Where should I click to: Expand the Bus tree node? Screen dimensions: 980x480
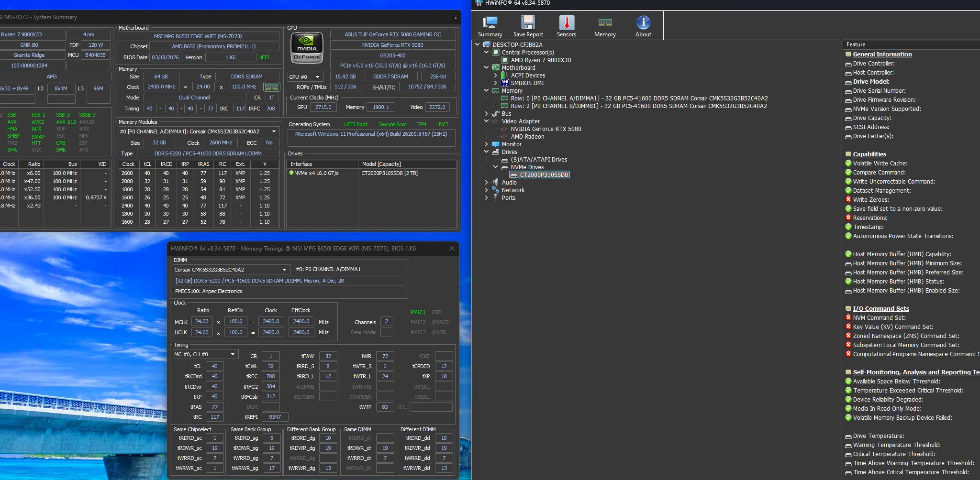click(x=487, y=114)
